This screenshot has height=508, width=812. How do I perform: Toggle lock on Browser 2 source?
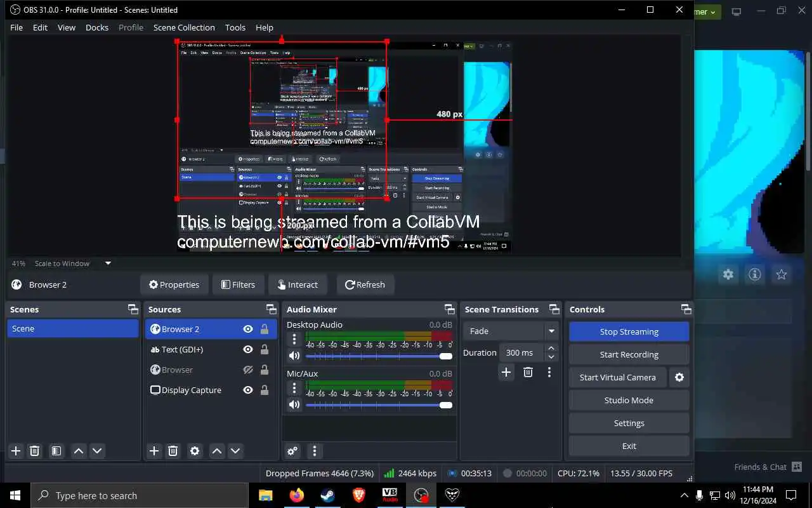[x=265, y=329]
